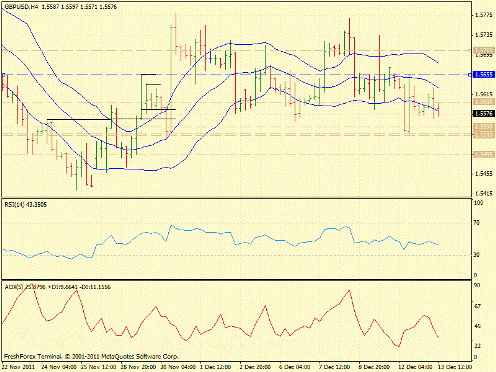The height and width of the screenshot is (372, 496).
Task: Click the 45 level on ADX scale
Action: point(477,326)
